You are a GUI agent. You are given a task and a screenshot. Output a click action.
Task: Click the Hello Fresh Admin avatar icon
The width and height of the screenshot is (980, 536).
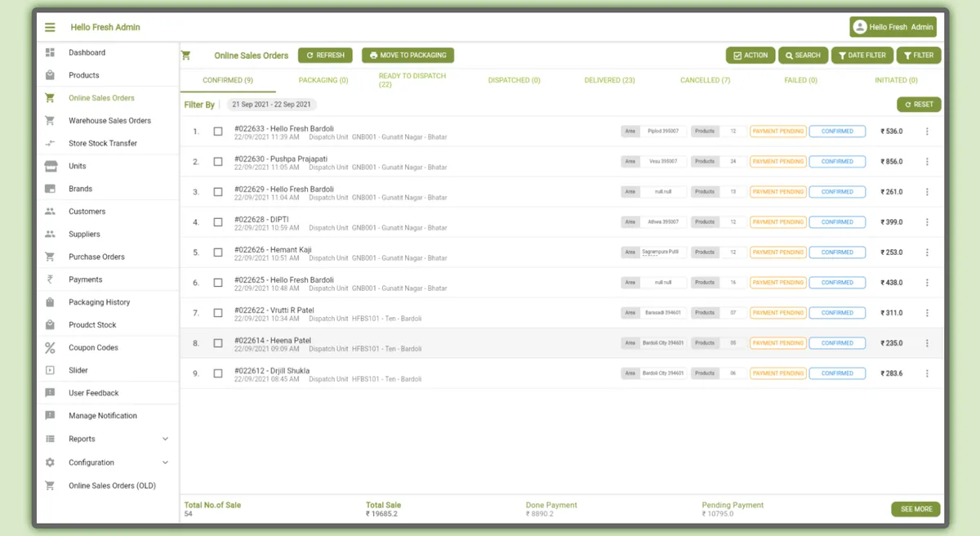tap(859, 27)
